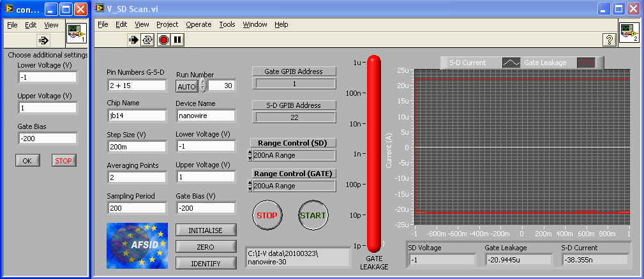Click the 1u label on Gate Leakage scale

(357, 63)
